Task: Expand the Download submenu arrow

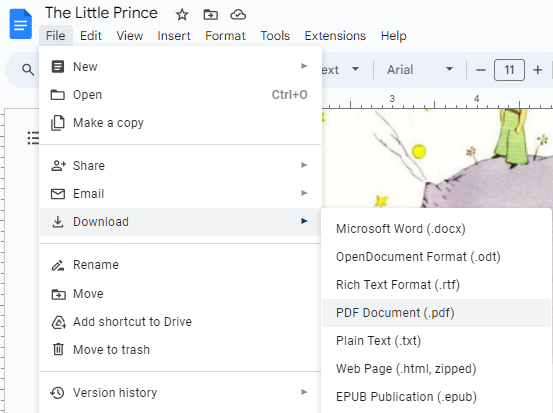Action: (x=304, y=221)
